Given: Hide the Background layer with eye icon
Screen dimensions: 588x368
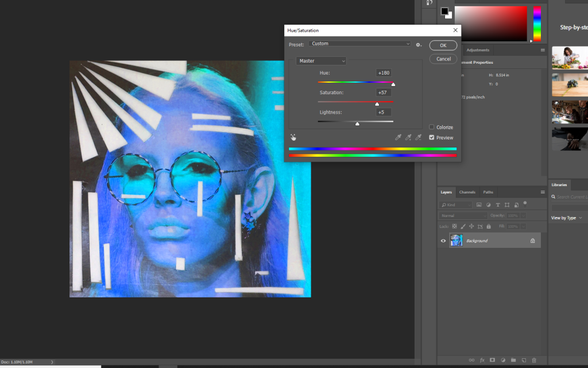Looking at the screenshot, I should (443, 241).
